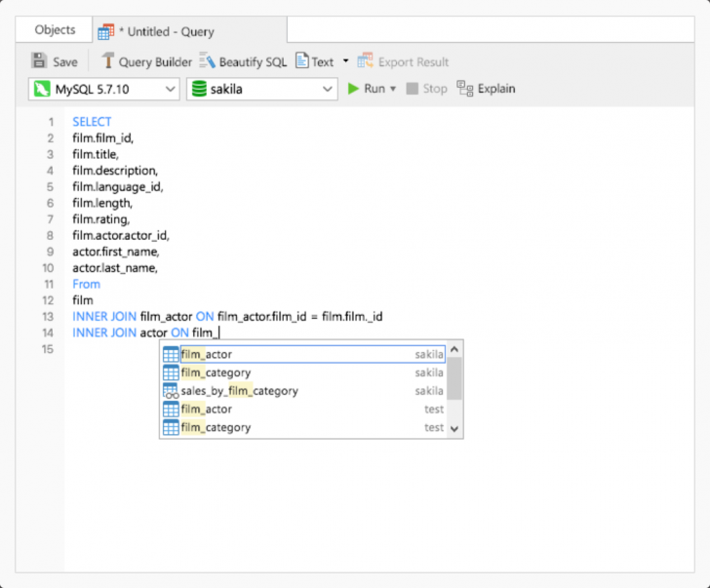Click the query tab table icon
This screenshot has width=710, height=588.
pyautogui.click(x=106, y=31)
